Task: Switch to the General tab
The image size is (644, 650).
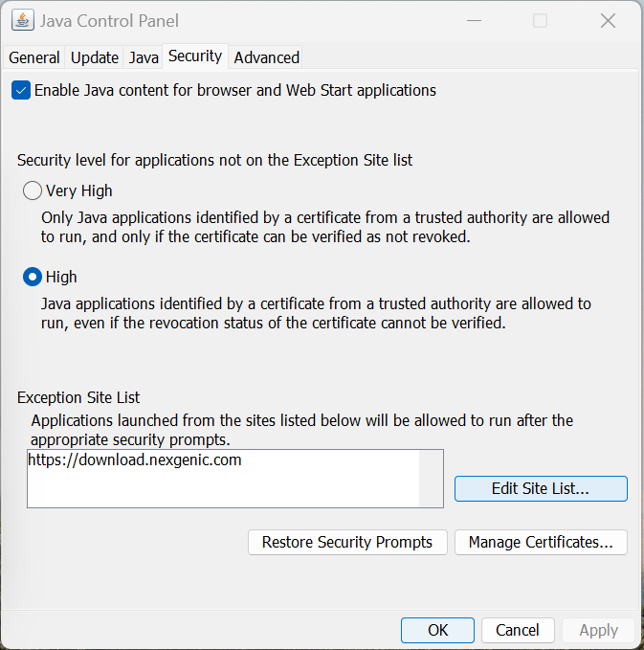Action: [x=34, y=57]
